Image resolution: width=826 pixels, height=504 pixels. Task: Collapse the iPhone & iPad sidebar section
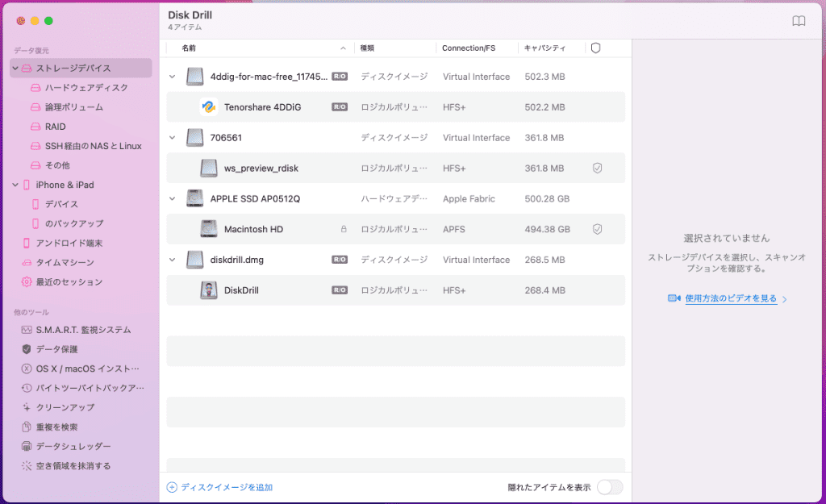[15, 185]
